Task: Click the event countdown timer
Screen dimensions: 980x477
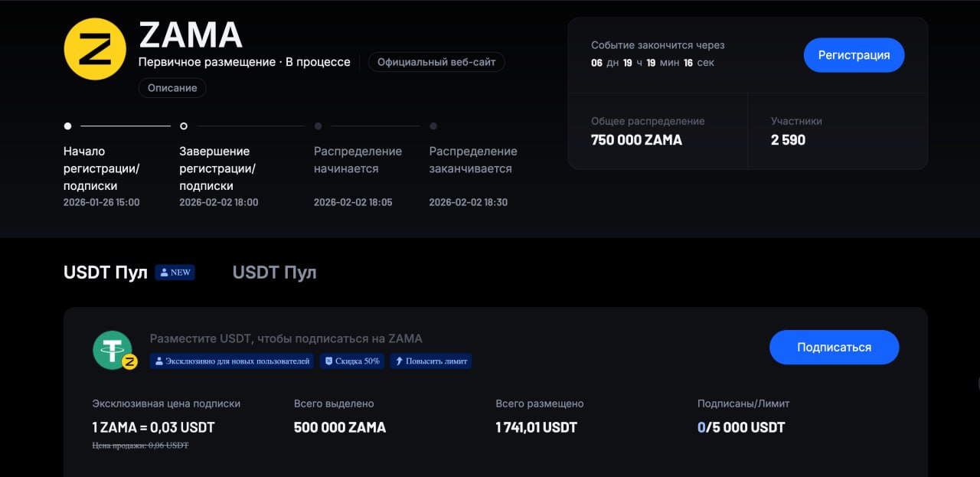Action: tap(652, 63)
